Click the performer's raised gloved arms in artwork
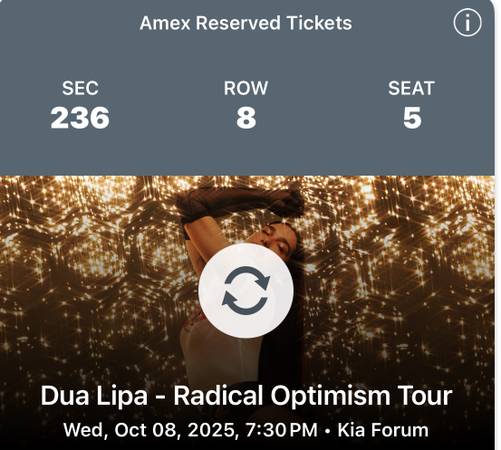 [238, 203]
